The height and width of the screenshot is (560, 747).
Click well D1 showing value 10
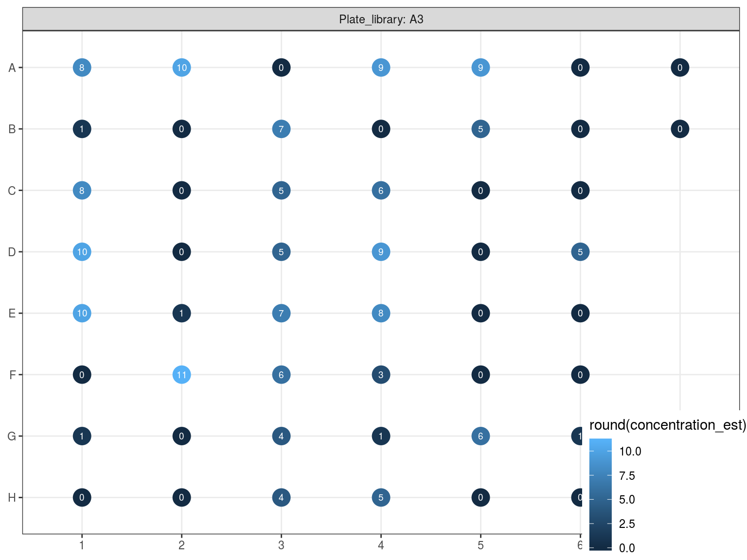coord(82,252)
